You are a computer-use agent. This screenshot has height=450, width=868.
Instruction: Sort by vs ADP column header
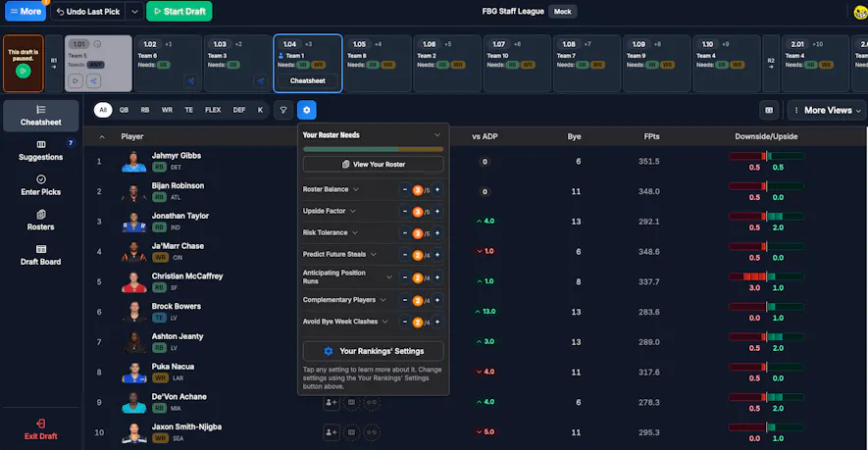coord(485,136)
